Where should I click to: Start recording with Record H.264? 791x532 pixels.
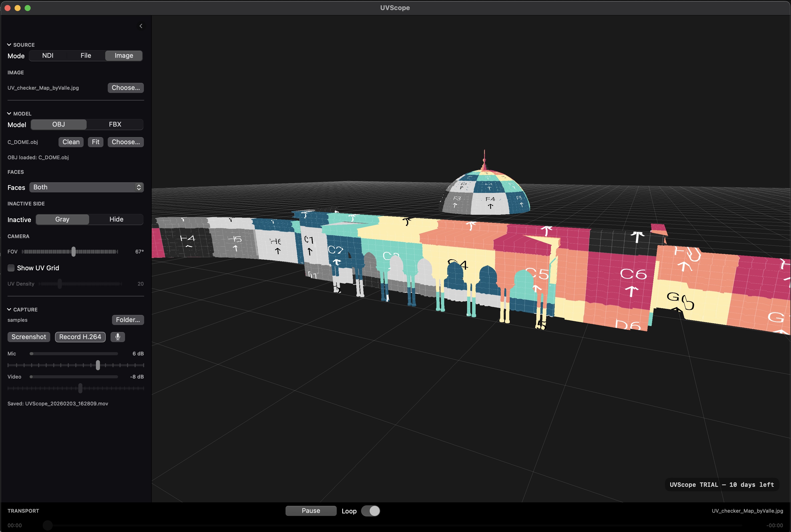pos(80,337)
